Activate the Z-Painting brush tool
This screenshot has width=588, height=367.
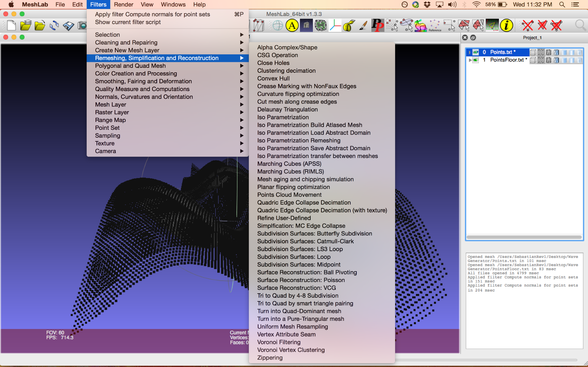[363, 25]
